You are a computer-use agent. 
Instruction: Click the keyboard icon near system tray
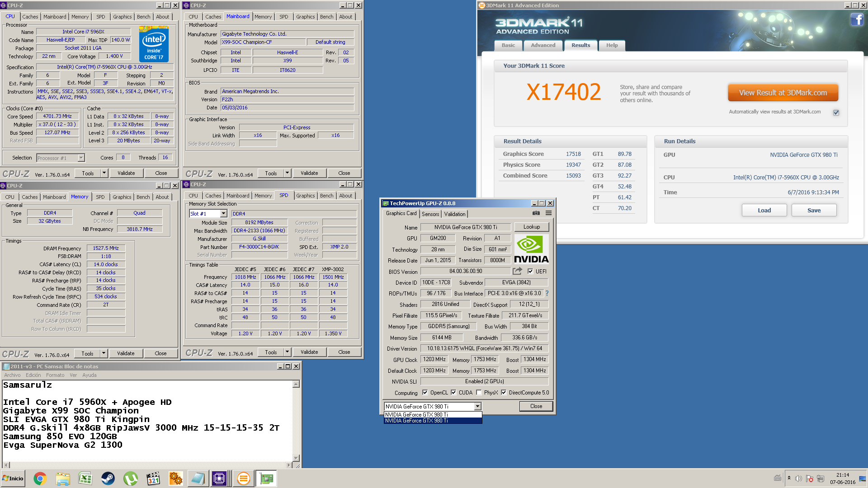[778, 478]
